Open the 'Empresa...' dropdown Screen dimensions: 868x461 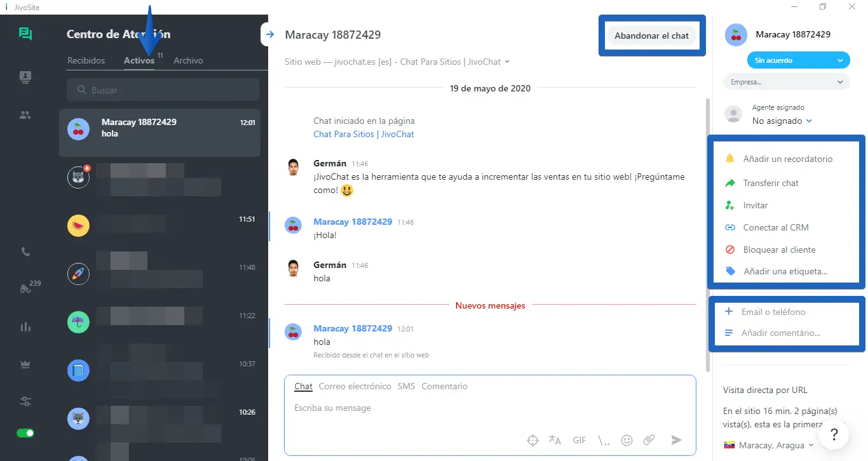(x=786, y=82)
